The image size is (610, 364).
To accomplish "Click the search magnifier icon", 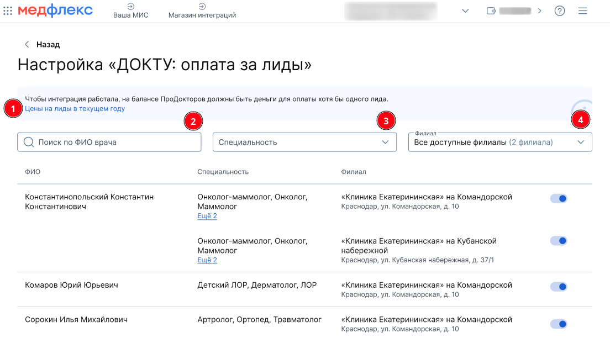I will coord(29,142).
